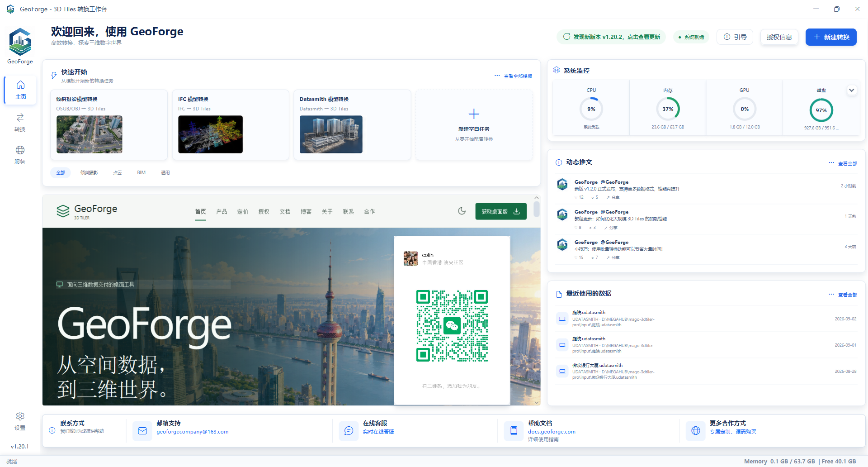
Task: Click the GeoForge logo in the sidebar
Action: tap(20, 42)
